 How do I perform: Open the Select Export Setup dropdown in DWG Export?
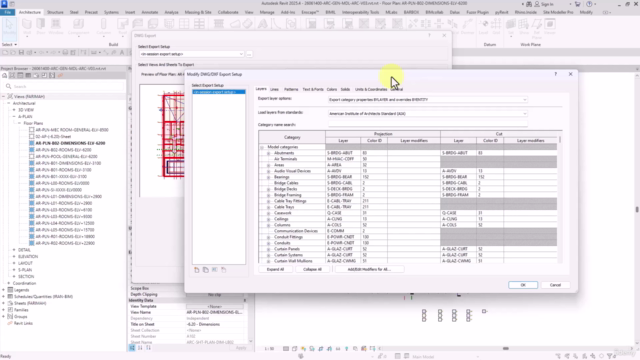191,54
